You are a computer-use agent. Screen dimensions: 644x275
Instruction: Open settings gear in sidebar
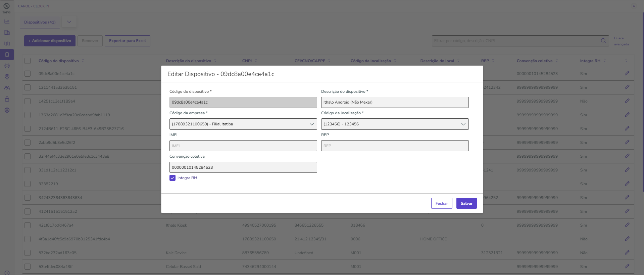[x=7, y=110]
